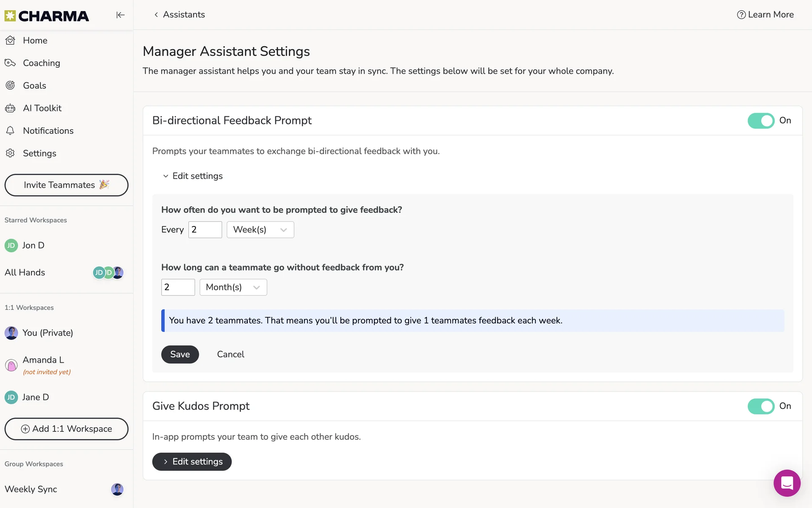
Task: Open Settings in the sidebar menu
Action: point(39,154)
